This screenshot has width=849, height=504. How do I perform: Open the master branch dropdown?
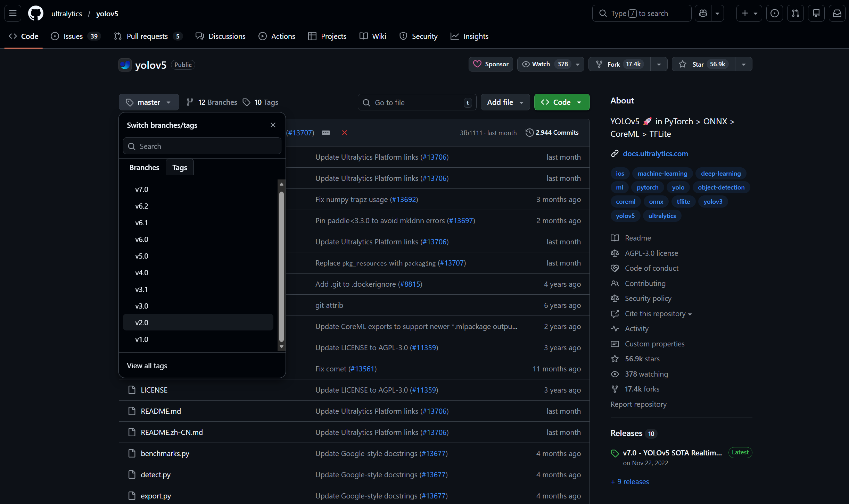click(x=149, y=102)
